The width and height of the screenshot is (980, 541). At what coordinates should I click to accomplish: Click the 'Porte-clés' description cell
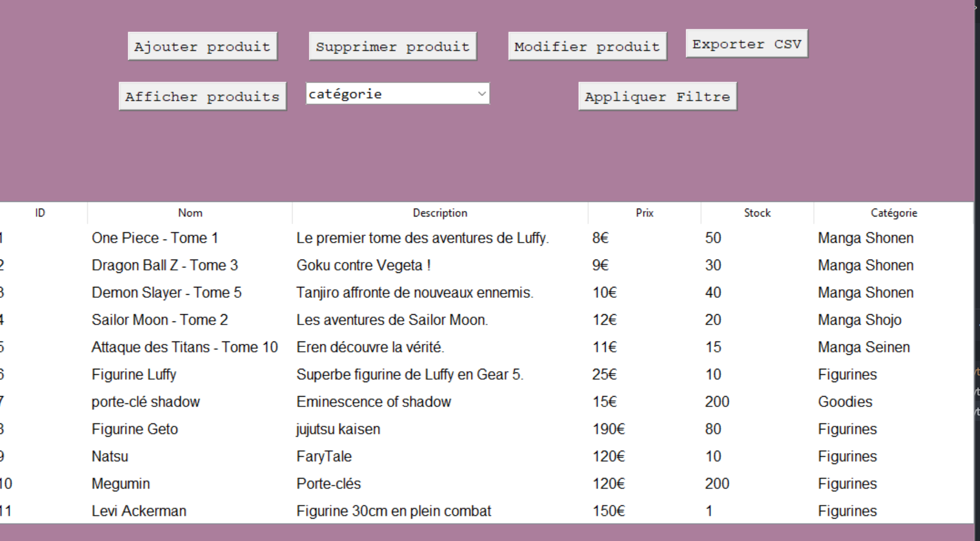coord(328,483)
